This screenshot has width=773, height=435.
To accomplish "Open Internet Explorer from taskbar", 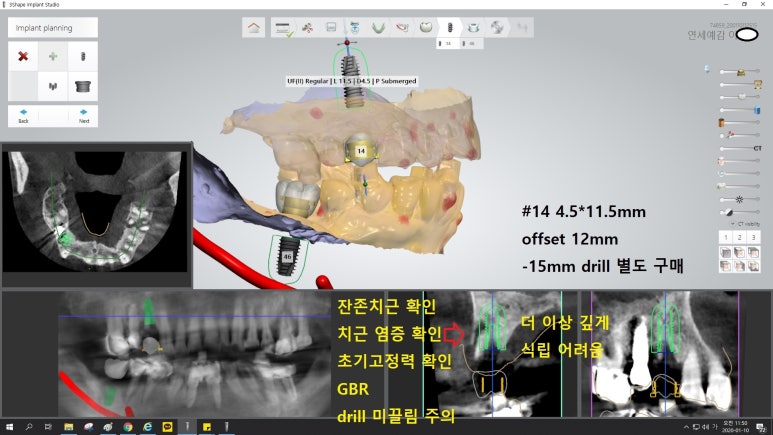I will (x=147, y=427).
